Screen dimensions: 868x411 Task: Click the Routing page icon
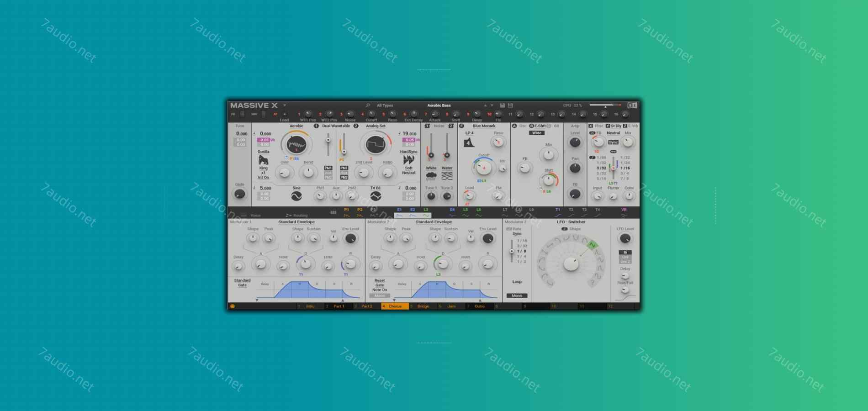point(288,215)
